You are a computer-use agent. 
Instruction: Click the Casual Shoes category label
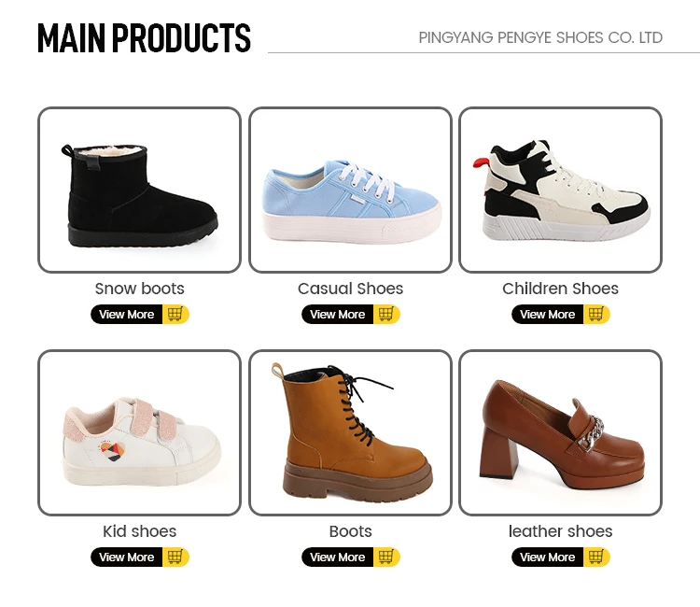(x=350, y=289)
